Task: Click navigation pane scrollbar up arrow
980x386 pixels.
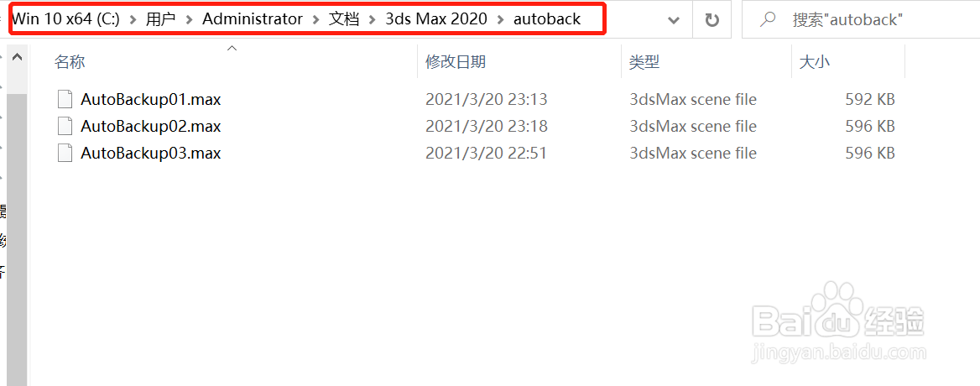Action: click(x=18, y=57)
